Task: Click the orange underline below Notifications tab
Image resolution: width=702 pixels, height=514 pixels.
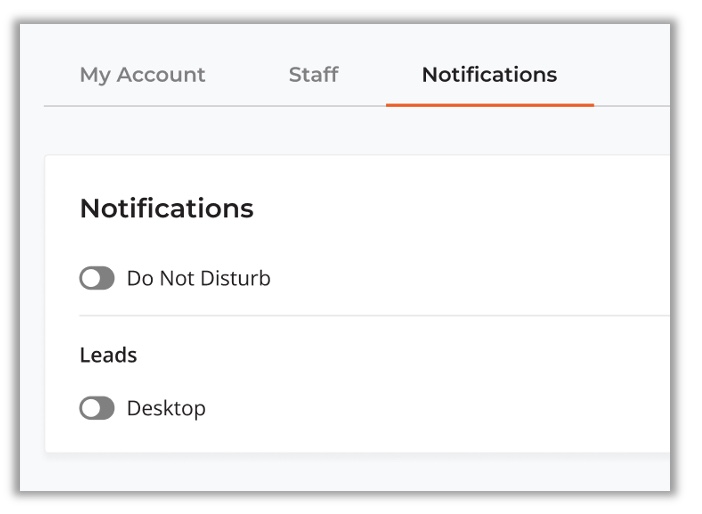Action: pos(489,104)
